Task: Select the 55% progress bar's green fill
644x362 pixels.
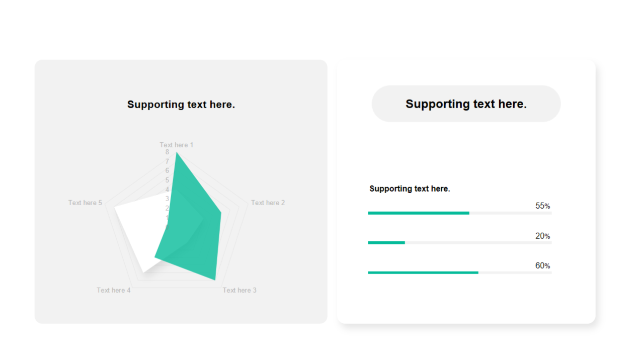Action: tap(419, 213)
